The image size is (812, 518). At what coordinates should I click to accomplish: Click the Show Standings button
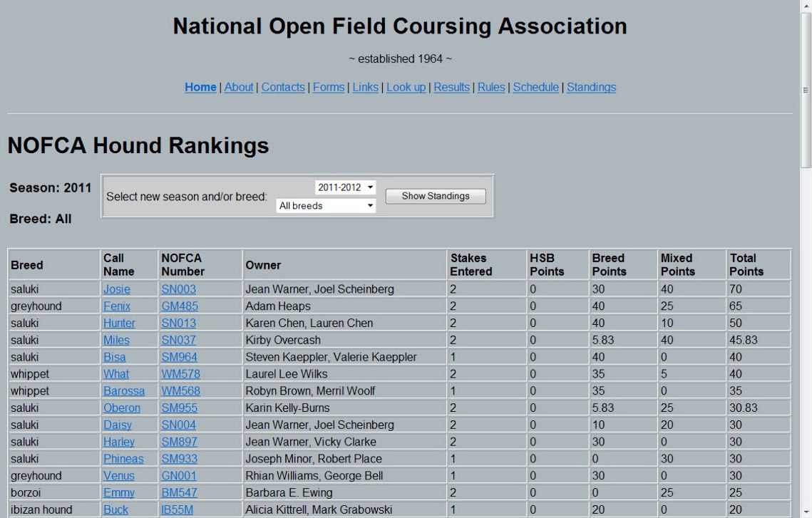[436, 196]
